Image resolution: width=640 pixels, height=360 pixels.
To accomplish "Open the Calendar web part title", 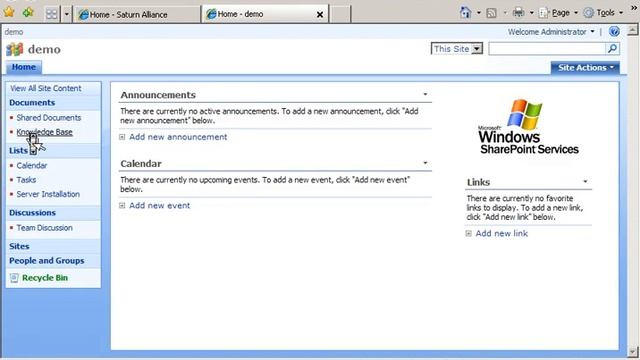I will coord(141,164).
